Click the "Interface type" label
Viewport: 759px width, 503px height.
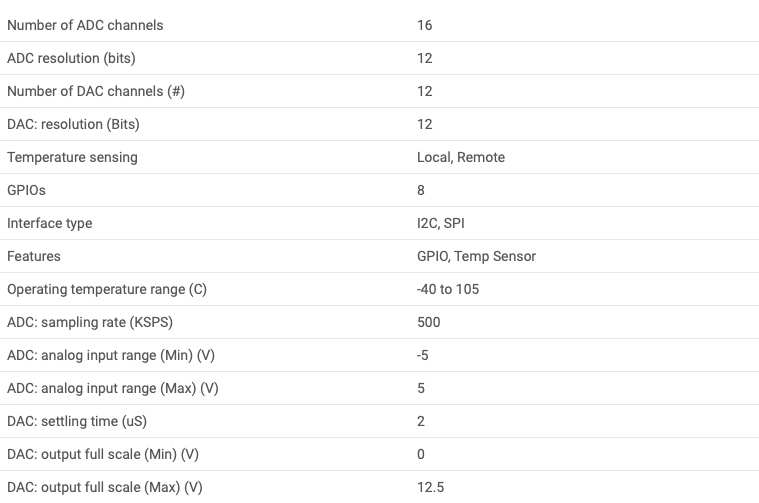click(x=50, y=223)
